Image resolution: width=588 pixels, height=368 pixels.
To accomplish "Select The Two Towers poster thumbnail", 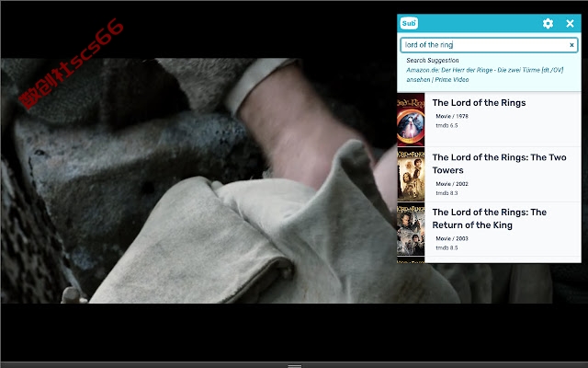I will coord(411,174).
